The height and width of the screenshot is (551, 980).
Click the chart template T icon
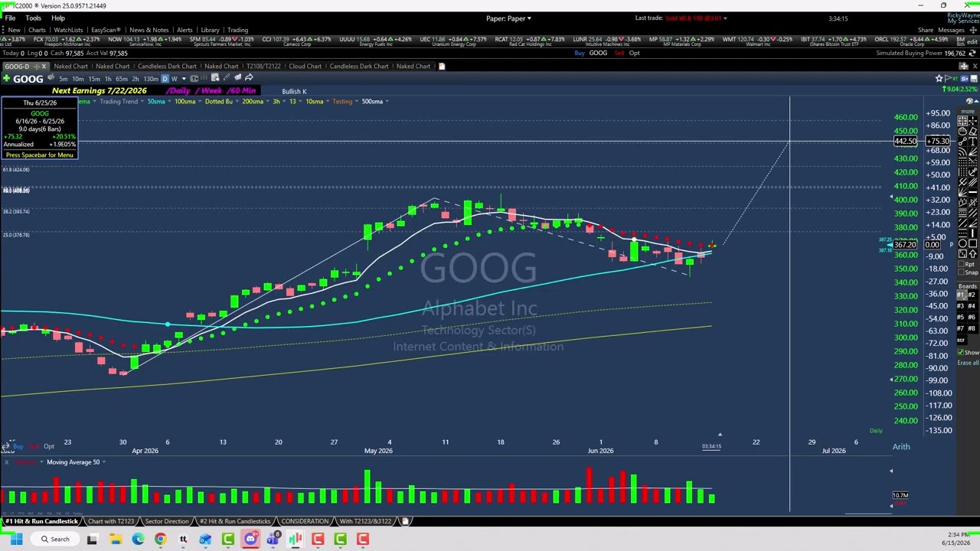click(194, 78)
